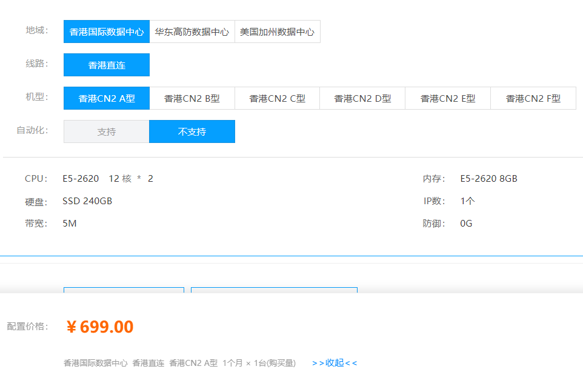583x392 pixels.
Task: Click the SSD 240GB disk value
Action: pos(87,201)
